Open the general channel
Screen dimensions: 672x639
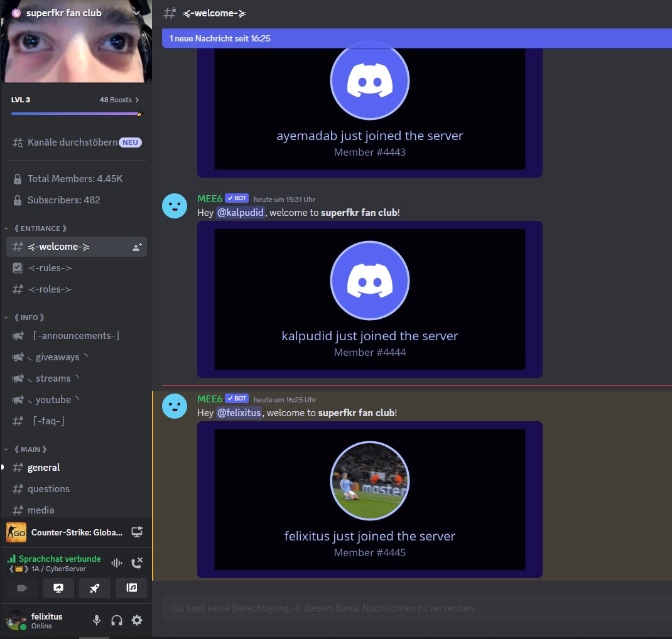(x=76, y=468)
